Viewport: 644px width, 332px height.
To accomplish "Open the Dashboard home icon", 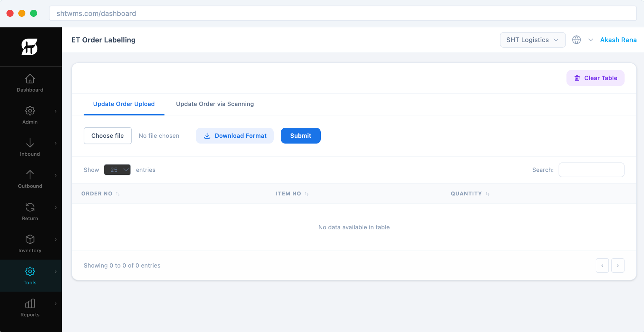I will click(x=30, y=79).
